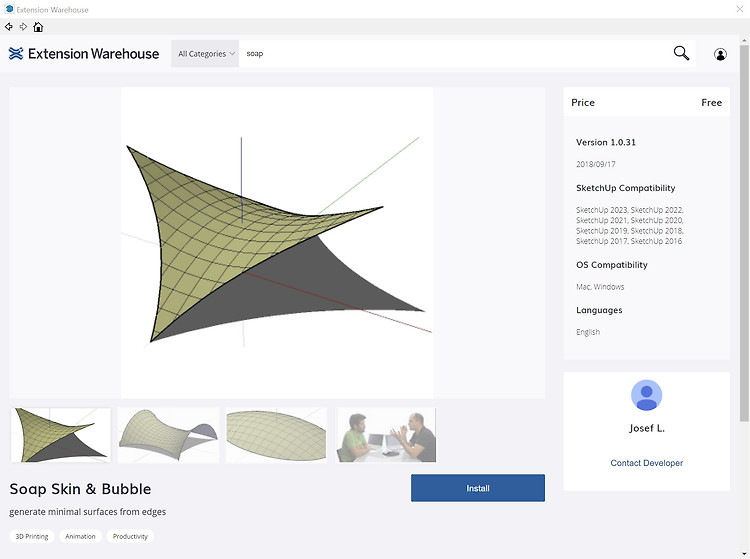Click the 'SketchUp Compatibility' heading
Image resolution: width=750 pixels, height=559 pixels.
coord(625,188)
